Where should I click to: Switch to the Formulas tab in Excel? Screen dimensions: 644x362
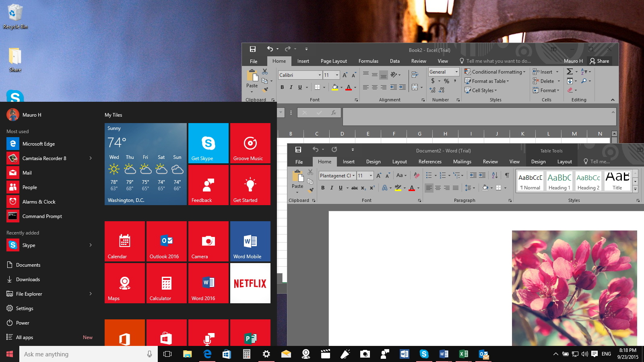pyautogui.click(x=368, y=61)
